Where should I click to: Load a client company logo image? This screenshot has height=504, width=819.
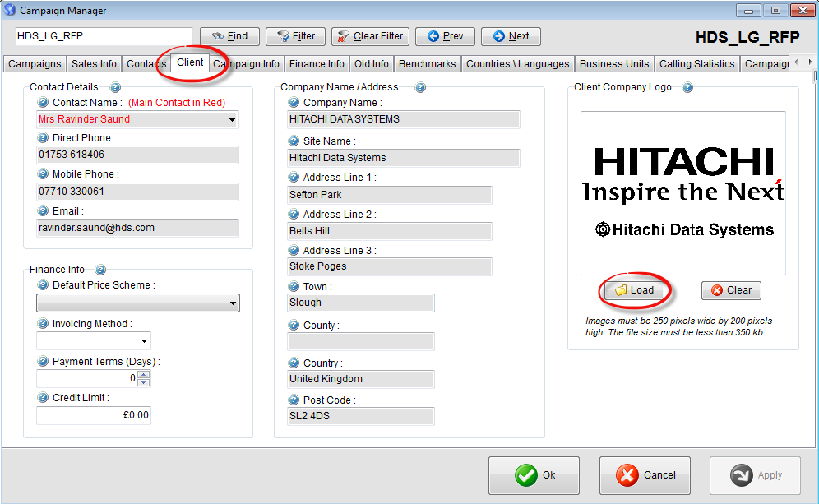click(635, 290)
